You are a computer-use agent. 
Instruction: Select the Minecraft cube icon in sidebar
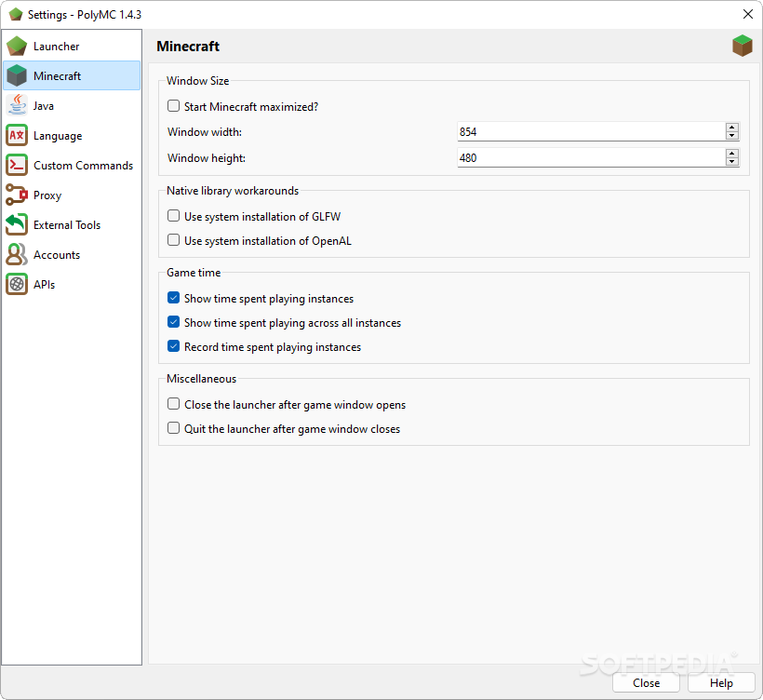(17, 76)
